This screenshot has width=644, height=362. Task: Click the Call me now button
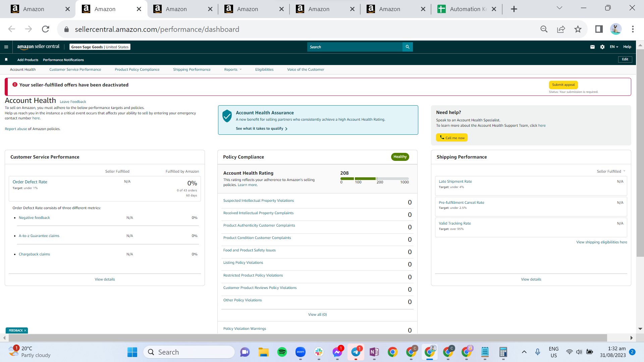[452, 138]
